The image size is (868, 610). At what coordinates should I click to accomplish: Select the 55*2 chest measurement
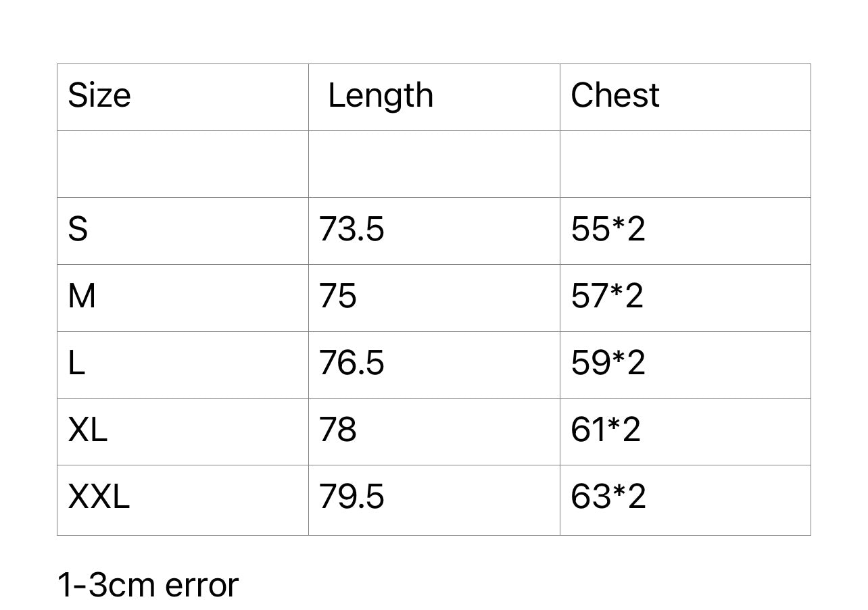click(x=608, y=229)
